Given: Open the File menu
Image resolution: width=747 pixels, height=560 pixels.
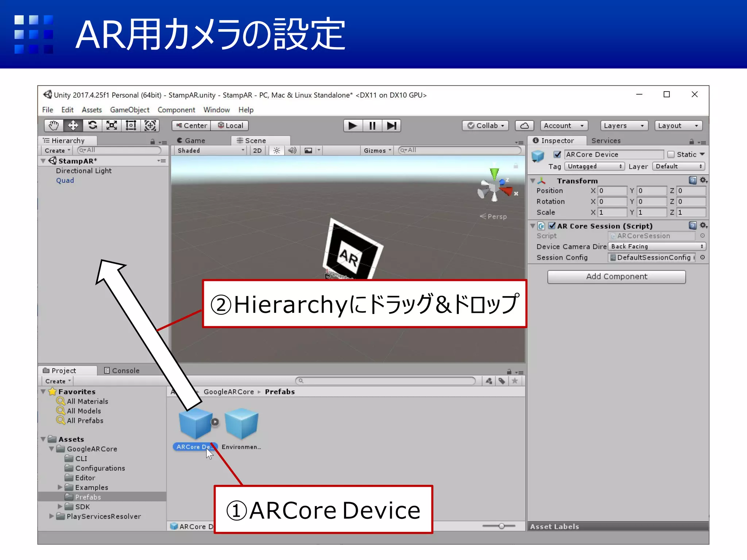Looking at the screenshot, I should [47, 110].
